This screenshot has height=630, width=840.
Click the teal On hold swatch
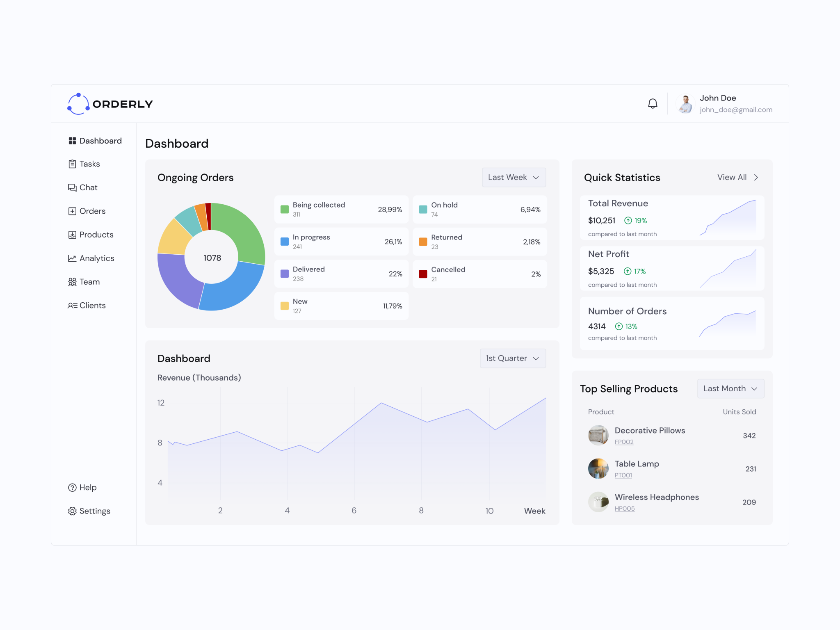(423, 210)
